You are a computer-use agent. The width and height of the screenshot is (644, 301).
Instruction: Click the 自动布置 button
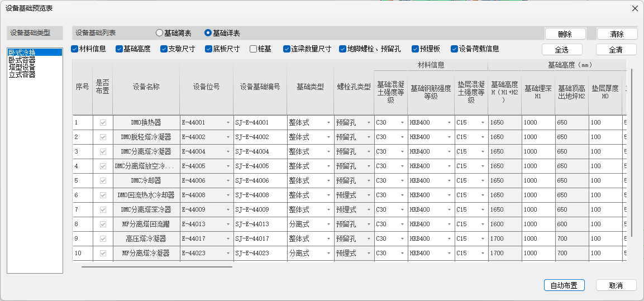pyautogui.click(x=564, y=285)
